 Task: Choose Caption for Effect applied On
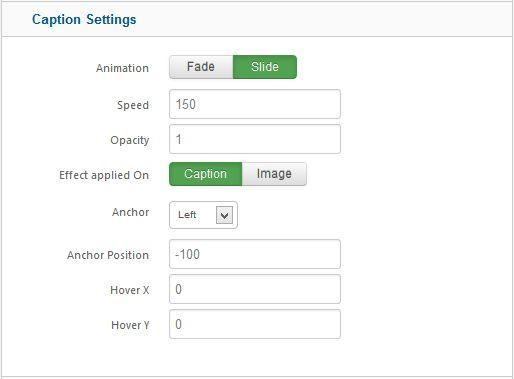[206, 174]
